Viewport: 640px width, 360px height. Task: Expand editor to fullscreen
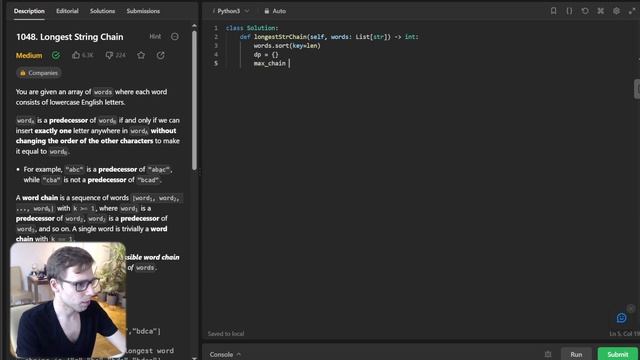click(632, 11)
